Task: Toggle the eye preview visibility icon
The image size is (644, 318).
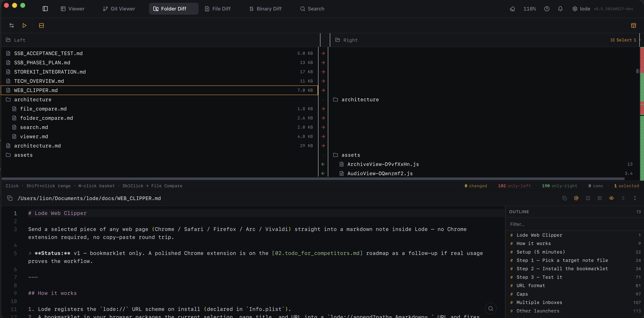Action: click(x=611, y=198)
